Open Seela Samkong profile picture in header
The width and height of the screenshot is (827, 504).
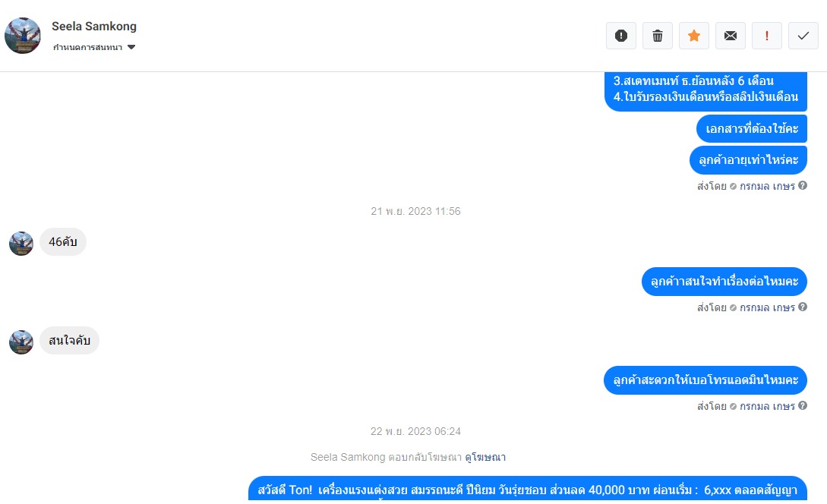pyautogui.click(x=23, y=36)
